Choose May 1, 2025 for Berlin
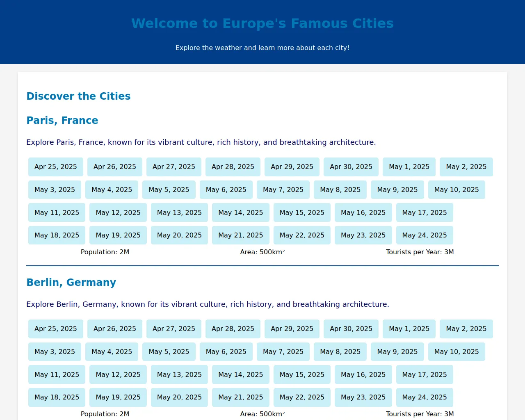This screenshot has height=420, width=525. 409,329
